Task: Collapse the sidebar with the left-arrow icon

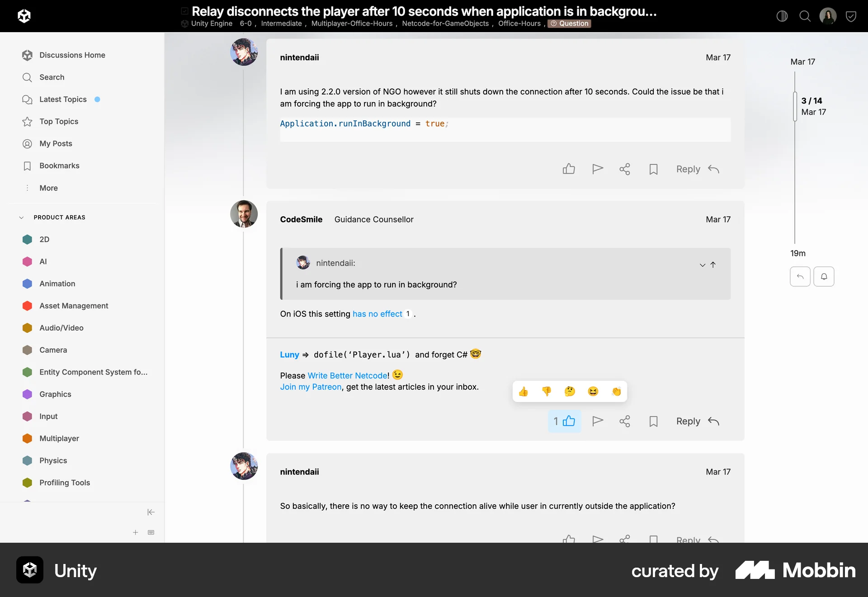Action: (x=151, y=512)
